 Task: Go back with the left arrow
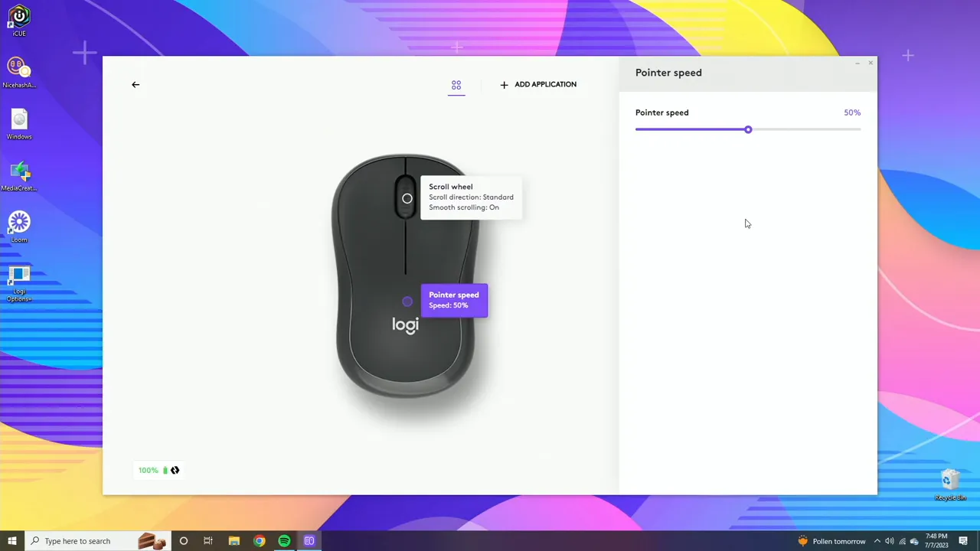(x=136, y=85)
